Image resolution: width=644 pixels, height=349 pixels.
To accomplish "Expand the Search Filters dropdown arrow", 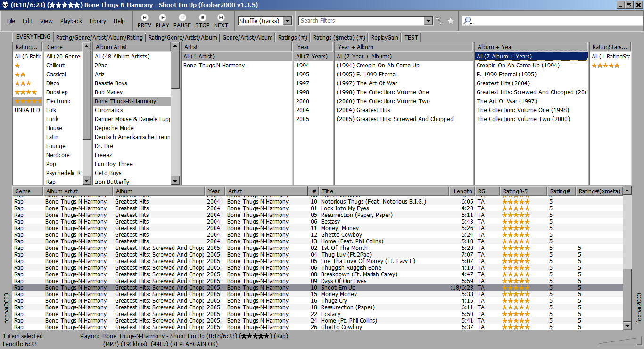I will pyautogui.click(x=428, y=21).
